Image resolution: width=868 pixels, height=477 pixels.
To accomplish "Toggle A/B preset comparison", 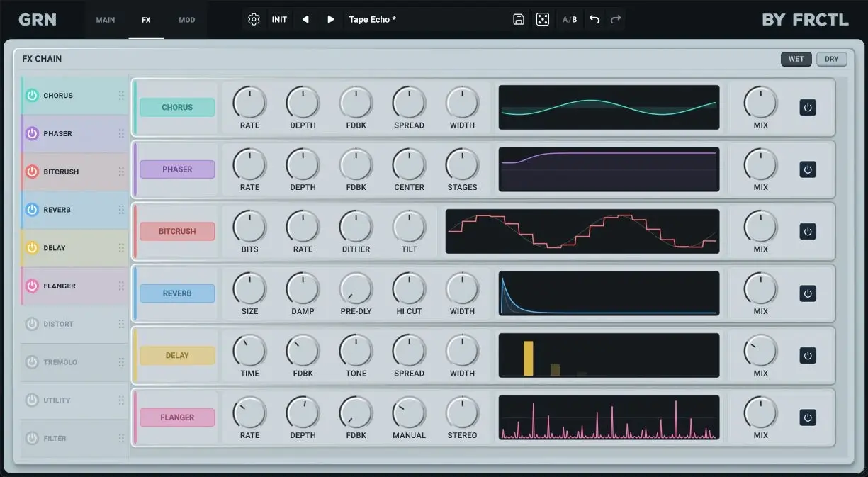I will point(570,20).
